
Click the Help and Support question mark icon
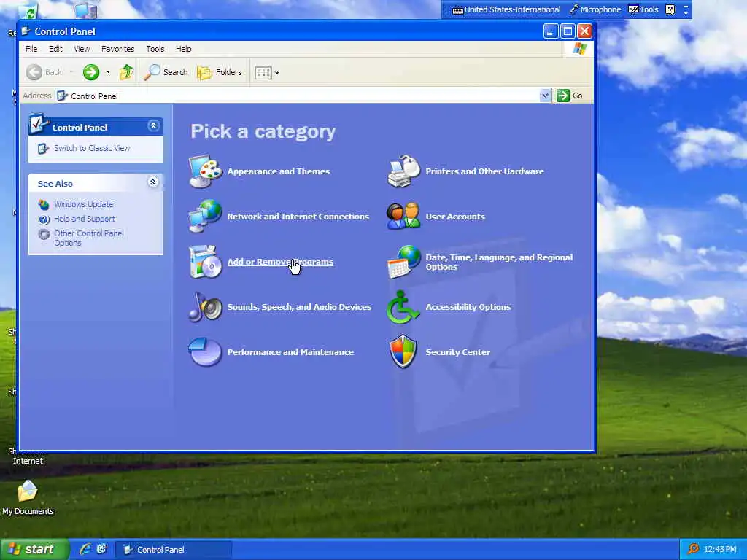click(44, 219)
